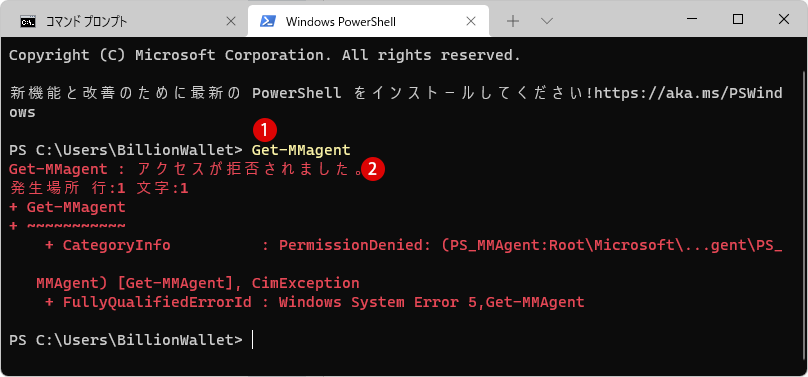
Task: Close the terminal window
Action: click(784, 20)
